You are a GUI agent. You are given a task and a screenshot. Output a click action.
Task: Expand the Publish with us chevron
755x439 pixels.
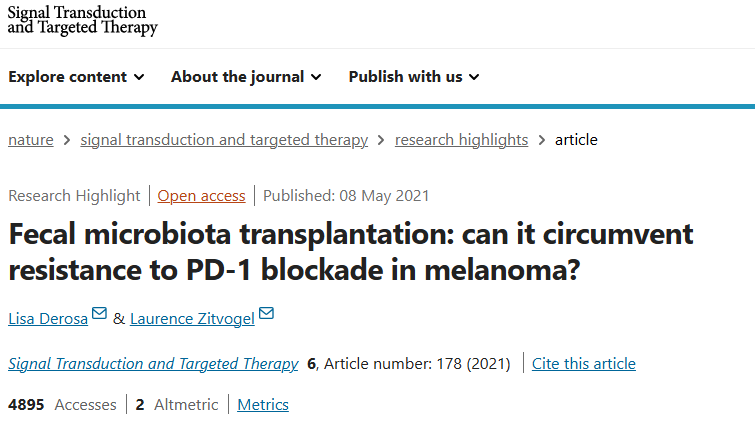[474, 77]
